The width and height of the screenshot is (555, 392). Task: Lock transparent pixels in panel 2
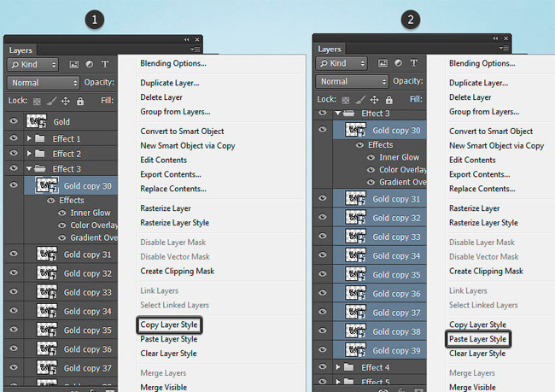(346, 100)
